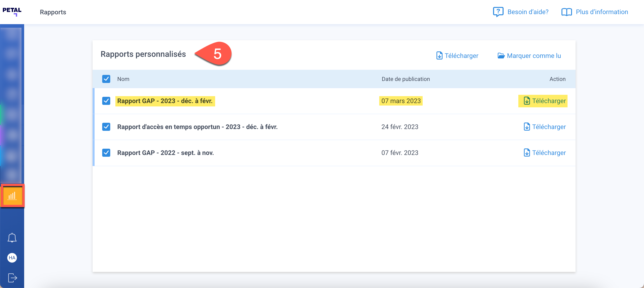Click Date de publication column header
This screenshot has height=288, width=644.
click(405, 79)
